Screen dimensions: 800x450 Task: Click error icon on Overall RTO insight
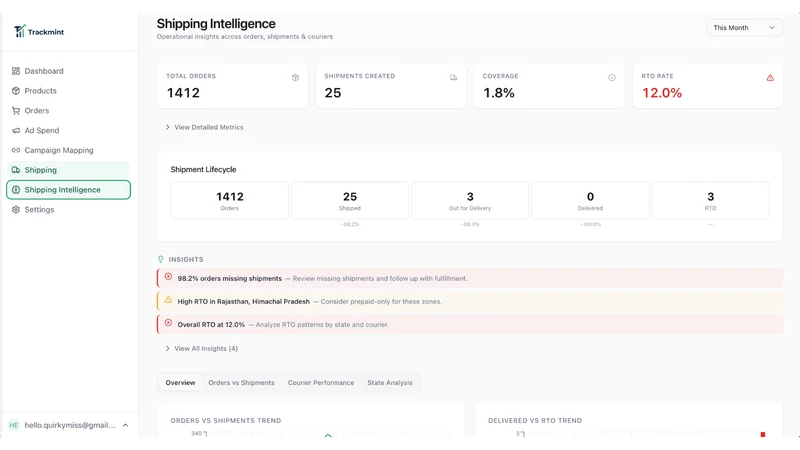168,322
